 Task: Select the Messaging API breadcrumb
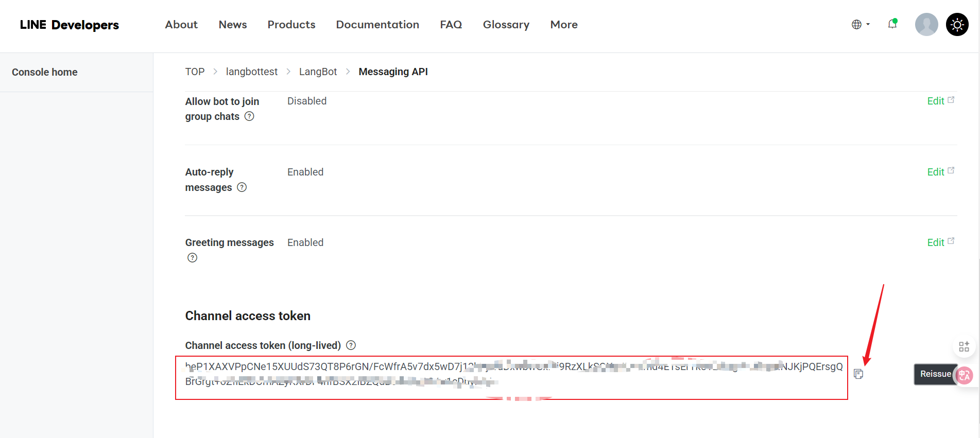(x=393, y=72)
